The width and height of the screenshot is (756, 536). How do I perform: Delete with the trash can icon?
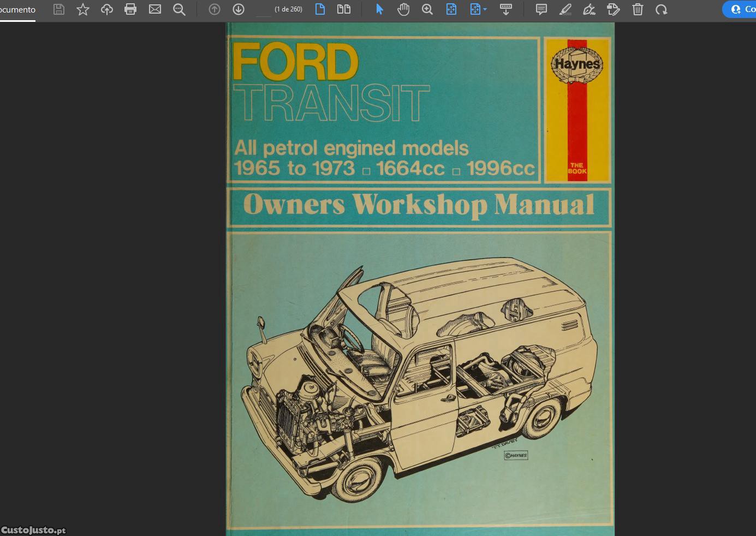tap(638, 9)
